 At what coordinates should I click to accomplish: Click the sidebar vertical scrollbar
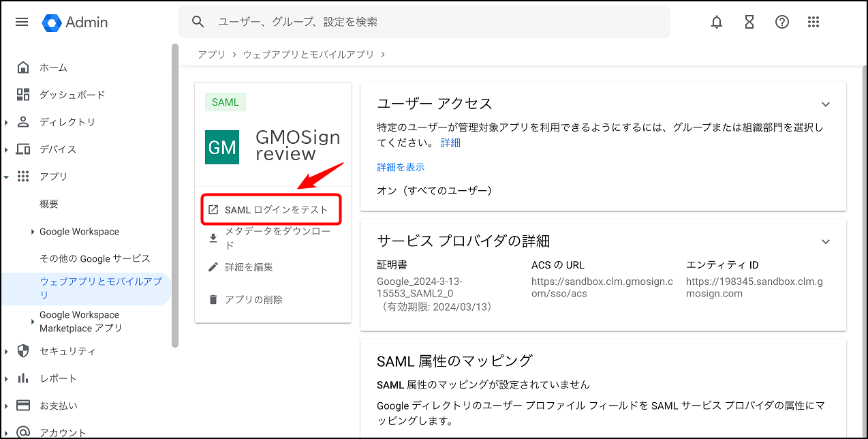coord(175,198)
